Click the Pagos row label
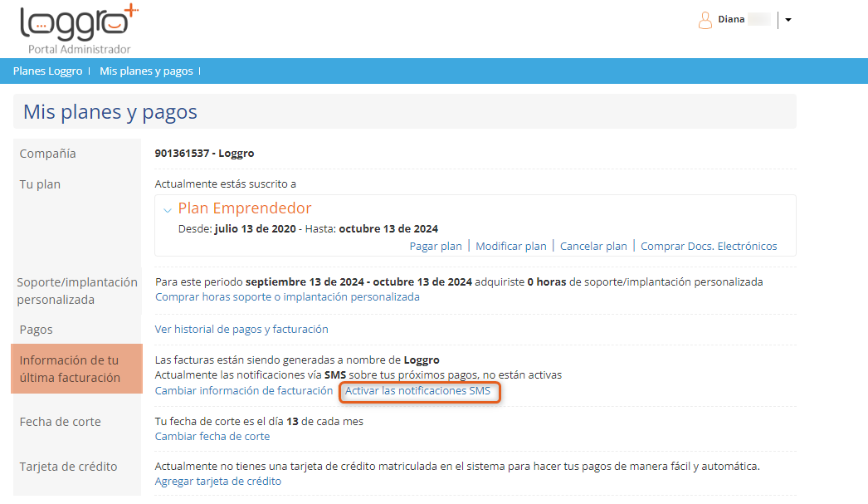Viewport: 868px width, 504px height. (36, 330)
